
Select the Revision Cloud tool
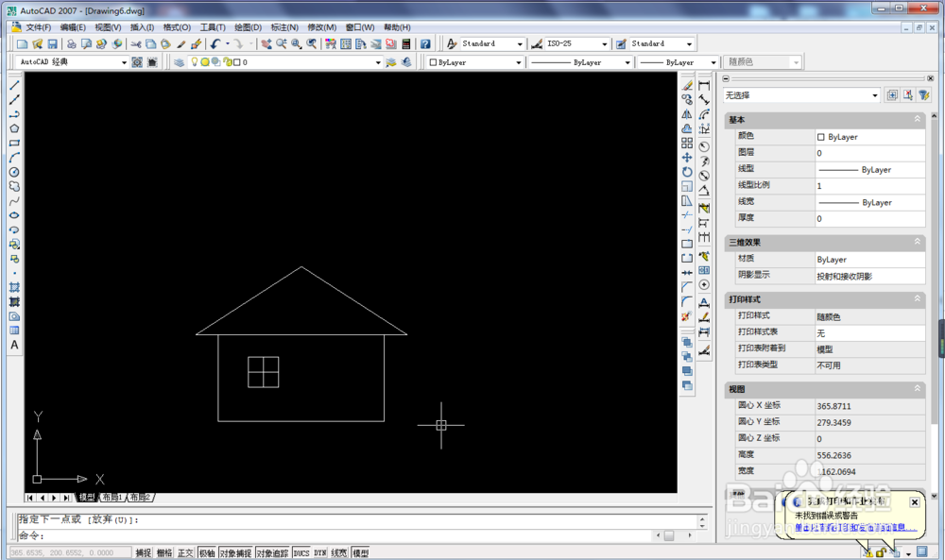tap(14, 187)
